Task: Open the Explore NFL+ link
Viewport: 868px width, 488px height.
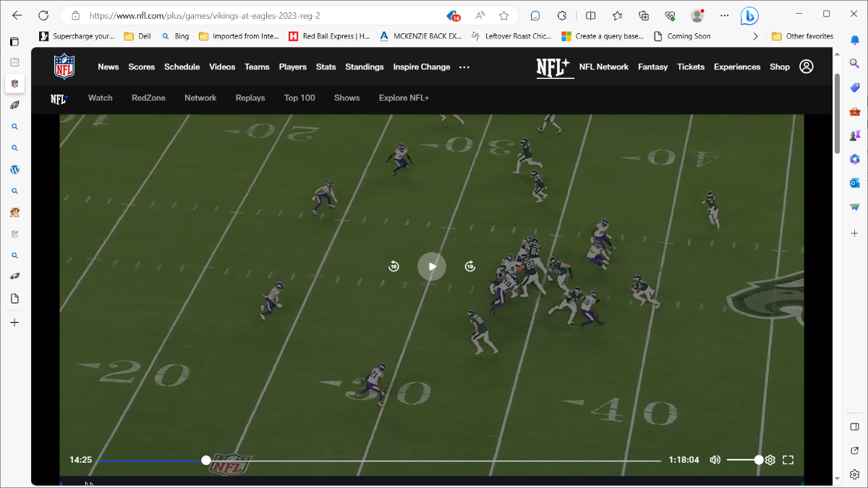Action: coord(404,98)
